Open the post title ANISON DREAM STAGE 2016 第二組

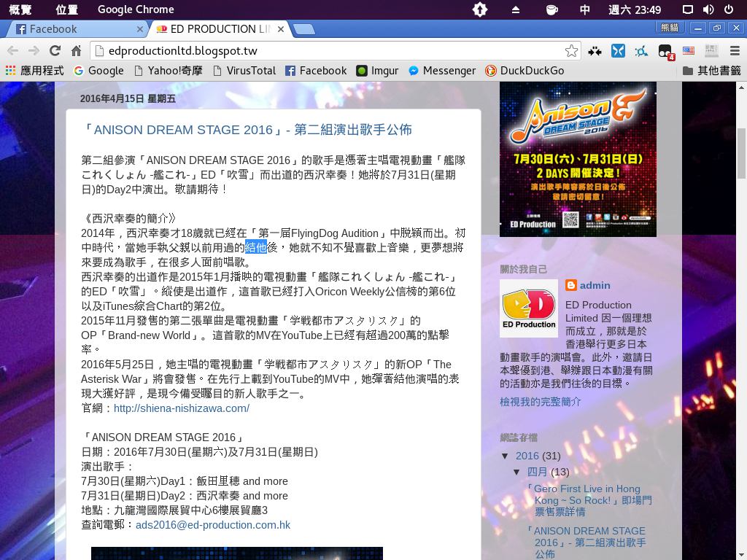pos(247,130)
